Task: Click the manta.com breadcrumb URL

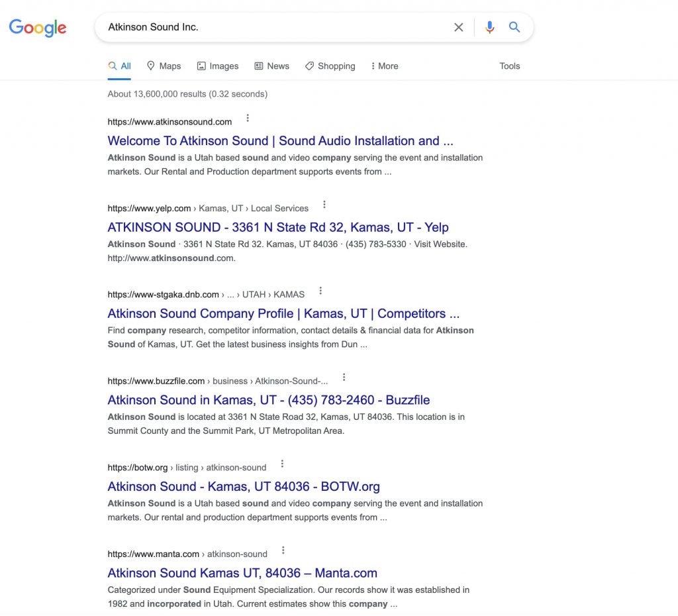Action: click(x=187, y=554)
